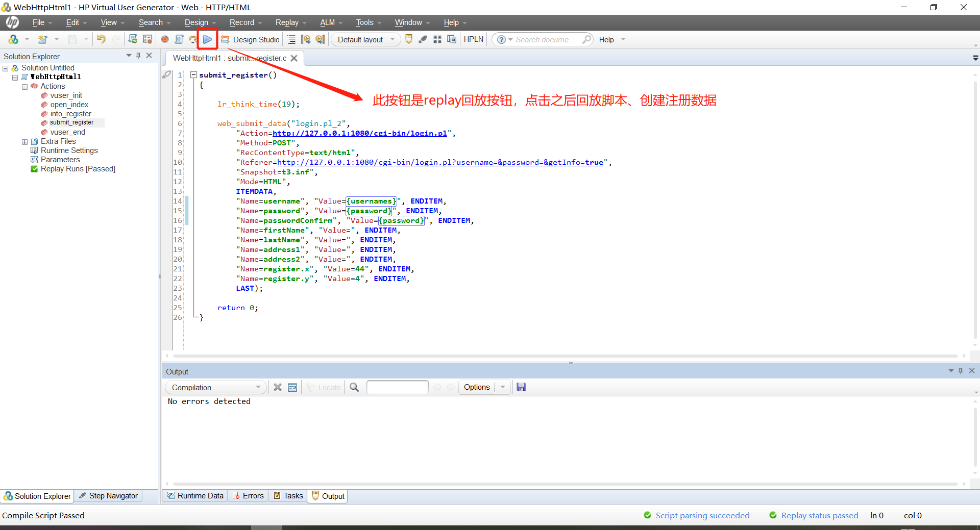This screenshot has height=530, width=980.
Task: Click the Options button in Output panel
Action: [x=476, y=387]
